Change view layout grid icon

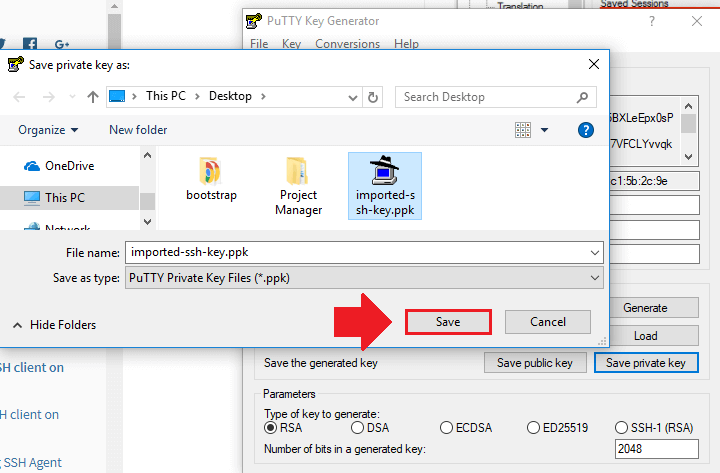tap(523, 130)
